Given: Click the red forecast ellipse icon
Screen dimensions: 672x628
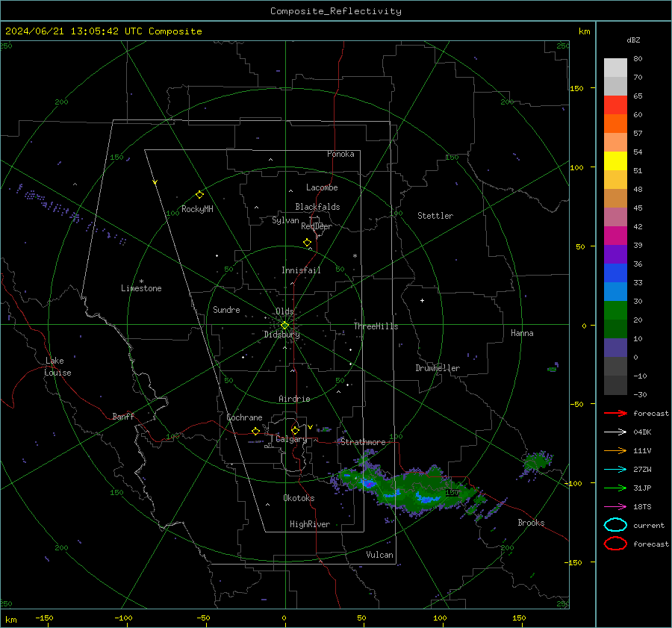Looking at the screenshot, I should pos(615,544).
